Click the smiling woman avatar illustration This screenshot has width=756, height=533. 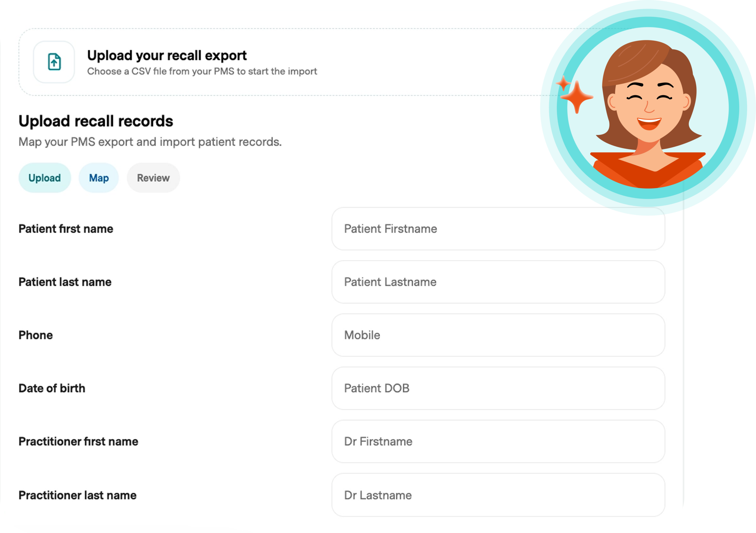tap(648, 108)
